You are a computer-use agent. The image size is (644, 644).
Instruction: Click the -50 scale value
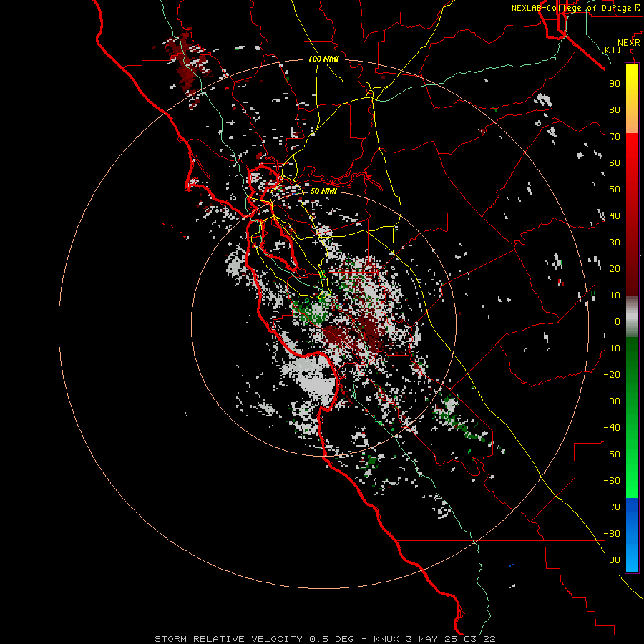click(612, 454)
